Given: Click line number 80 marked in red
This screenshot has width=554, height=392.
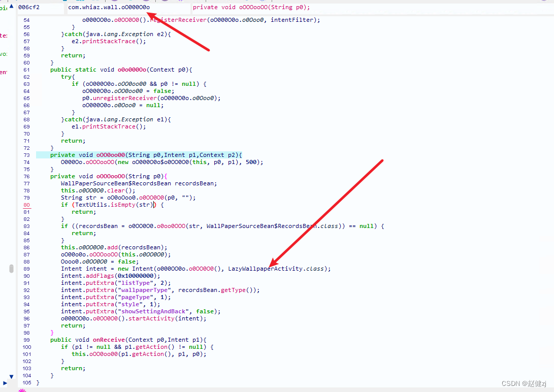Looking at the screenshot, I should pos(27,205).
